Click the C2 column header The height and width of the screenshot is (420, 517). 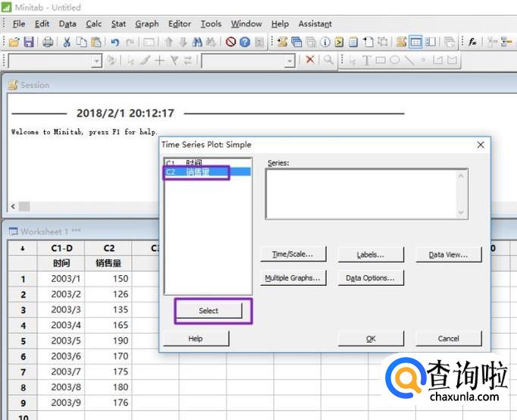[x=109, y=249]
